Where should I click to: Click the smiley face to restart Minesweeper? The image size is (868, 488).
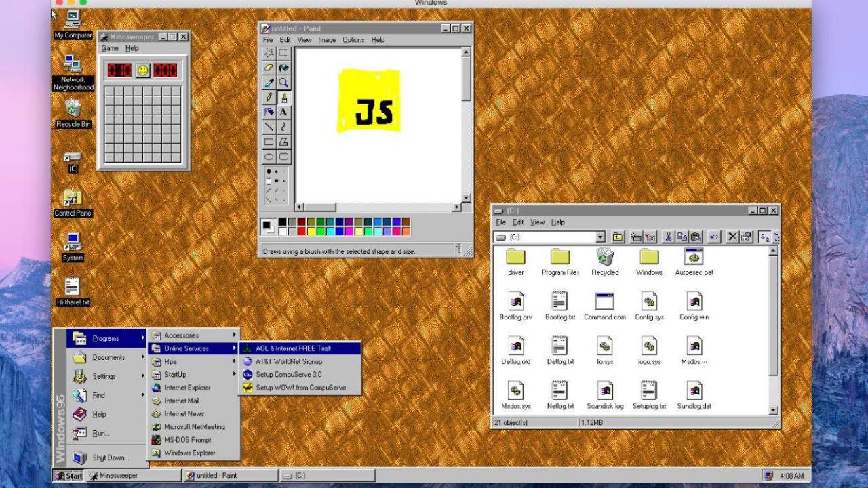tap(142, 71)
